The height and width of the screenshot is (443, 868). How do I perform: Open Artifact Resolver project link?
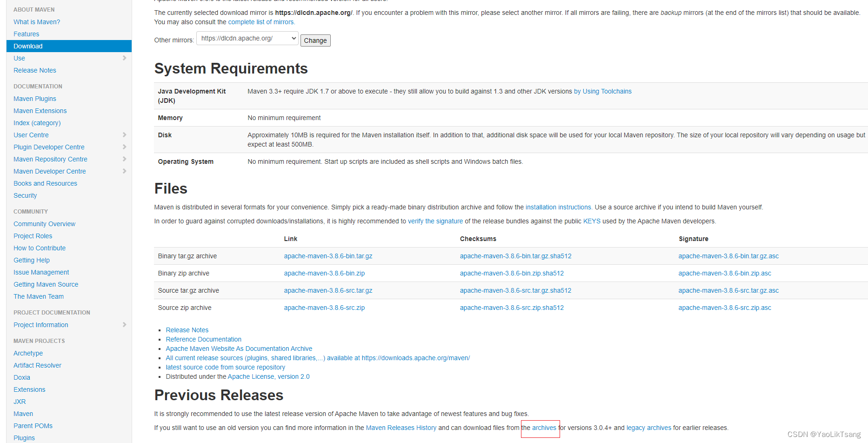point(38,365)
